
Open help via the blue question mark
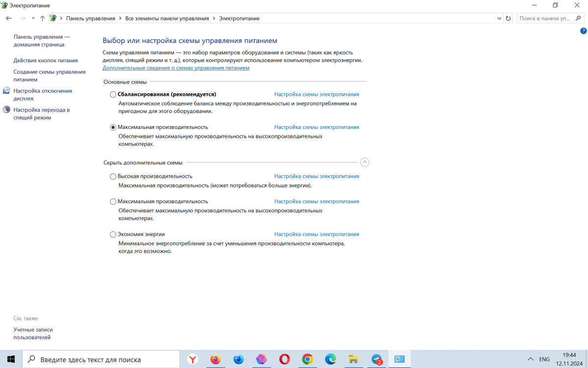pos(583,30)
